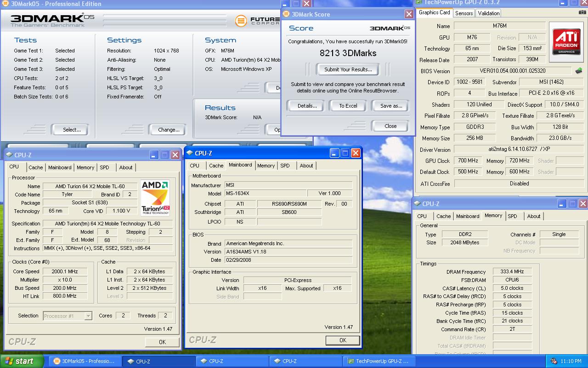Click Submit Your Results button
The width and height of the screenshot is (588, 368).
[348, 69]
